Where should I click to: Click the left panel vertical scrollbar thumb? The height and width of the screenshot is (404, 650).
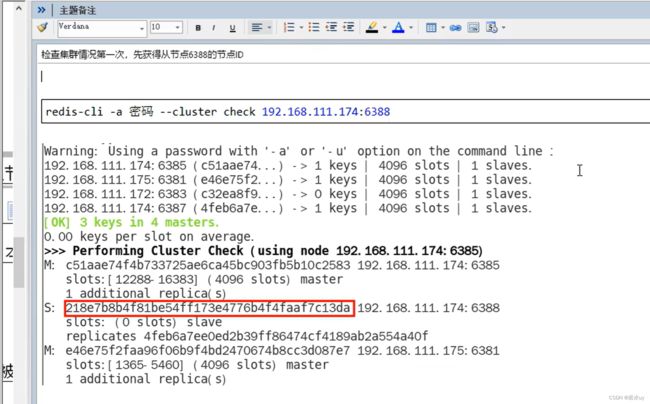click(19, 263)
